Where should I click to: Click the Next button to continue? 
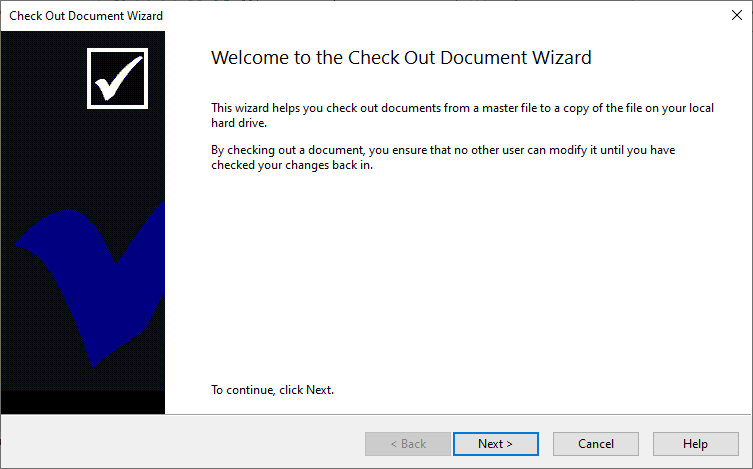coord(496,444)
